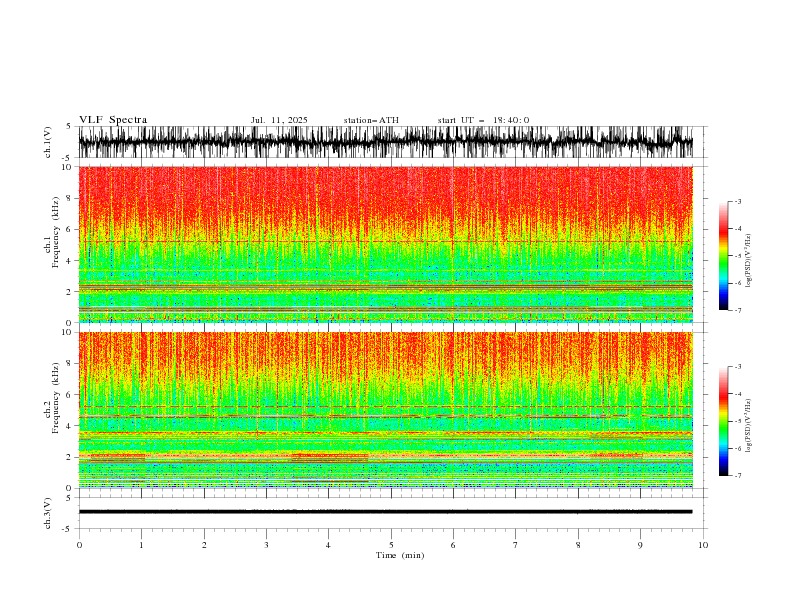The height and width of the screenshot is (612, 792).
Task: Click time-axis tick label "2"
Action: [x=204, y=545]
